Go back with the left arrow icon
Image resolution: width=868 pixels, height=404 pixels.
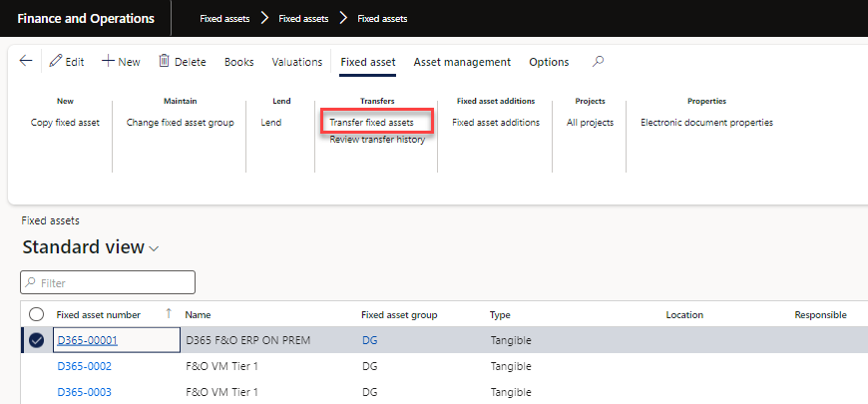[x=26, y=61]
